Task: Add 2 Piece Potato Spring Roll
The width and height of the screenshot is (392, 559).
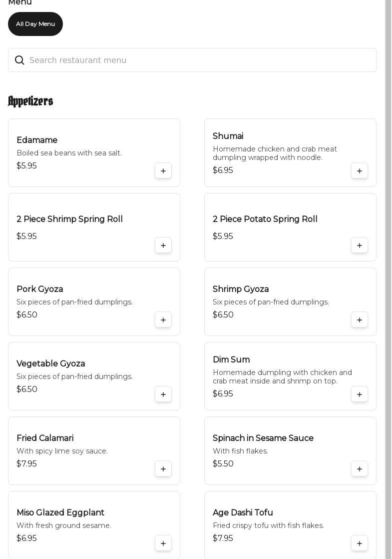Action: pos(360,245)
